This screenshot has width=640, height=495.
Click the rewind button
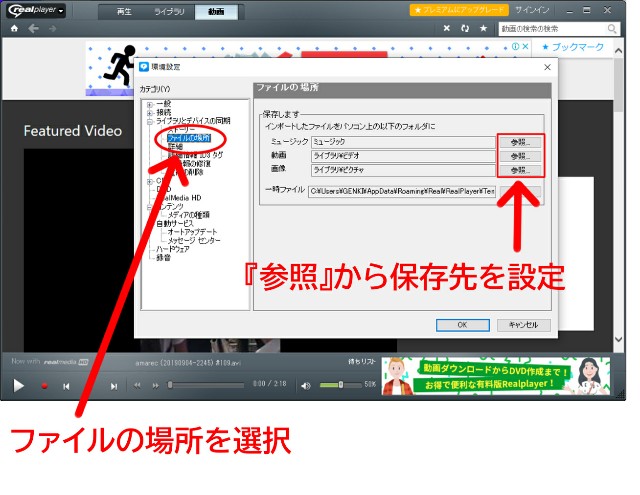point(138,385)
